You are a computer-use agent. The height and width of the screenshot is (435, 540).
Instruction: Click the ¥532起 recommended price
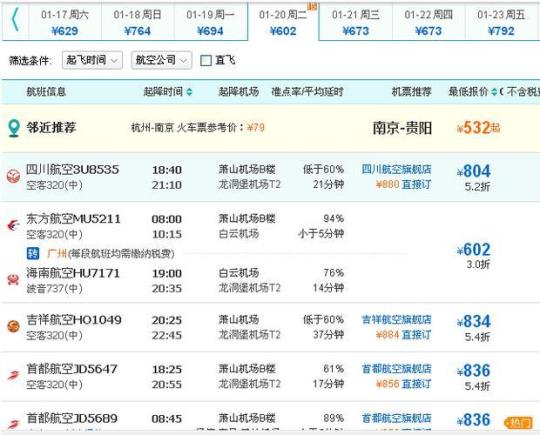pos(478,128)
